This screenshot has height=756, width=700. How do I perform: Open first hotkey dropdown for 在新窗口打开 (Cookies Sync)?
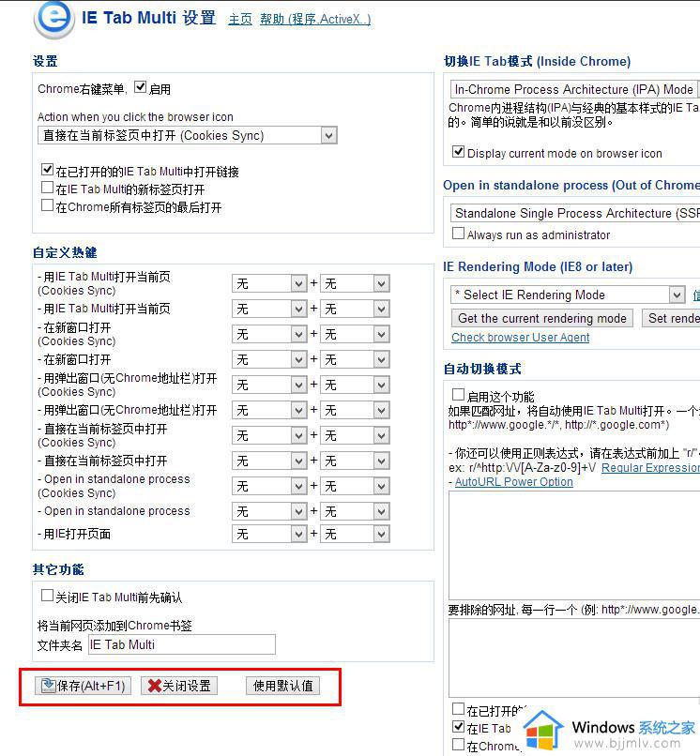269,334
